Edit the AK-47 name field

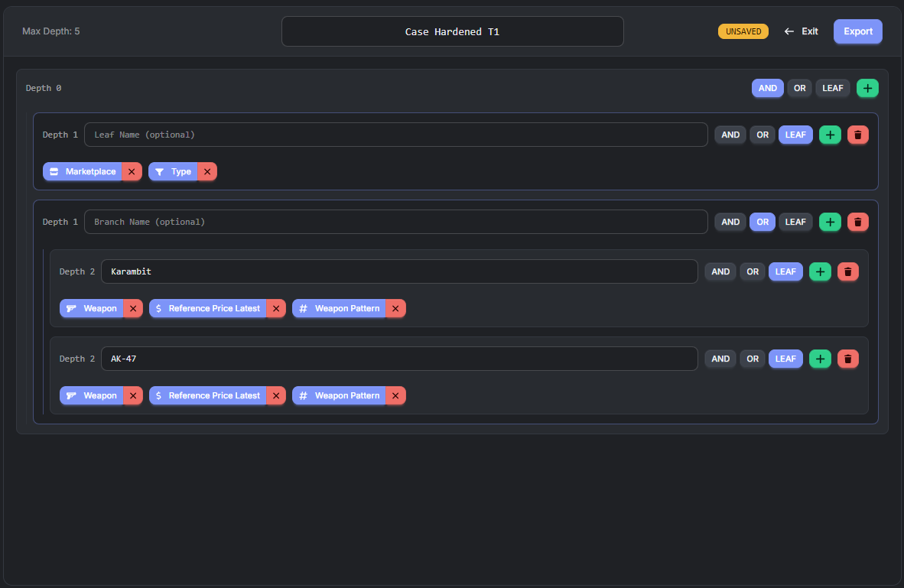coord(399,359)
